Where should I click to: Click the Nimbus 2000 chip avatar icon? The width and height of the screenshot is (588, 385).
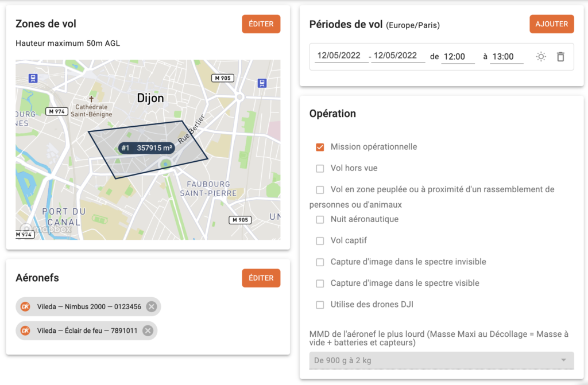point(25,307)
